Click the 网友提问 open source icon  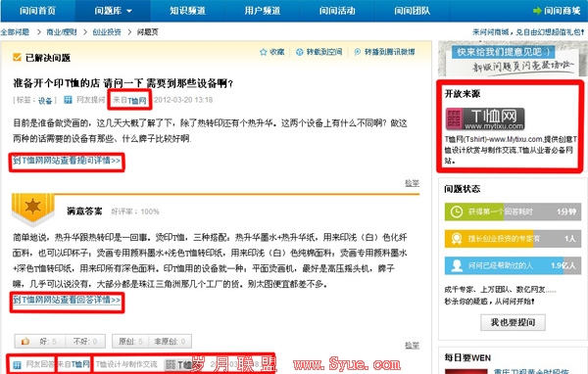click(x=69, y=100)
